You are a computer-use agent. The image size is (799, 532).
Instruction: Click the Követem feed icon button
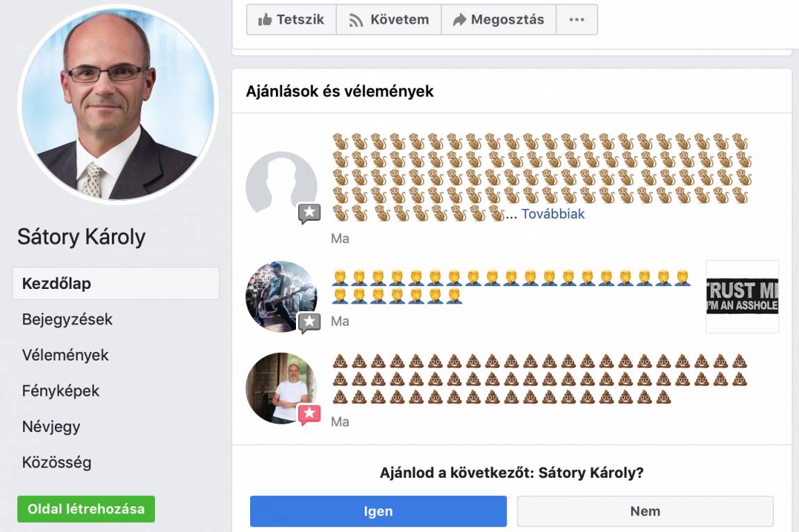tap(389, 20)
